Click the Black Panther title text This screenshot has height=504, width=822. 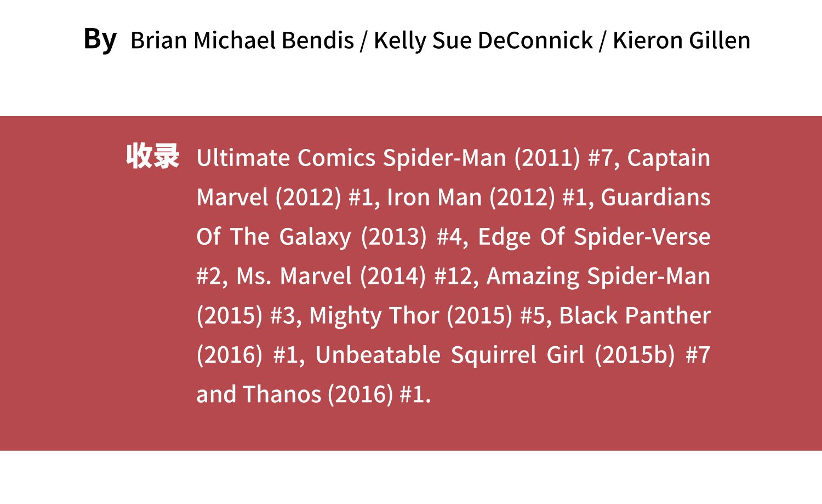coord(634,316)
